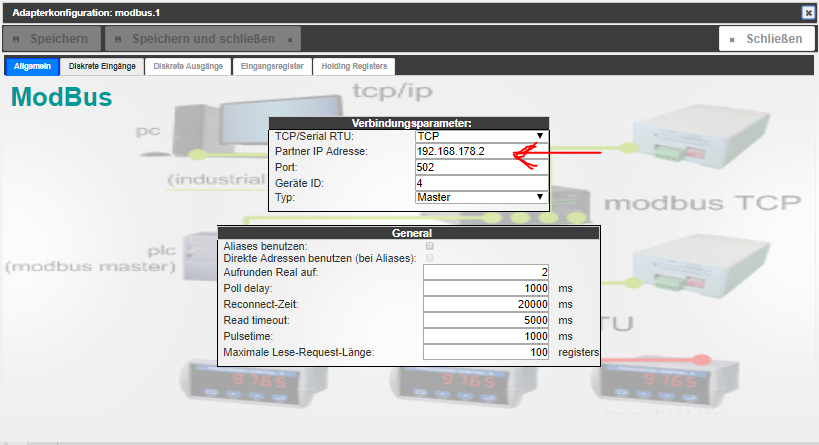
Task: Click the Aufrunden Real auf field
Action: pos(486,272)
